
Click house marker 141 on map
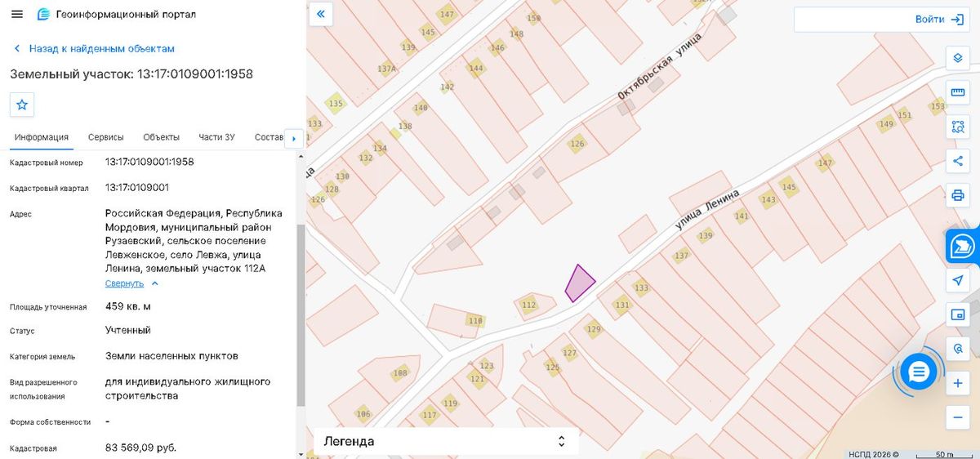742,216
